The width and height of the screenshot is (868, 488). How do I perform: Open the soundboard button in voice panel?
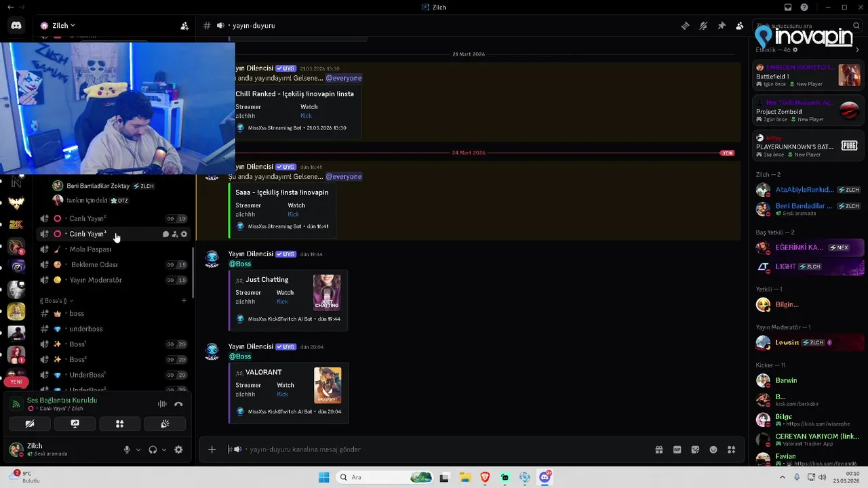point(165,424)
